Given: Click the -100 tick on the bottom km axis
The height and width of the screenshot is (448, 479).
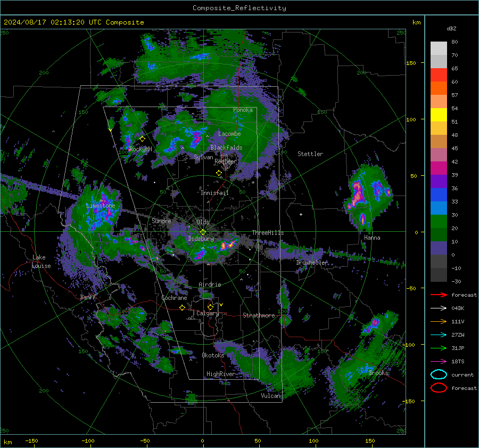Looking at the screenshot, I should coord(88,441).
